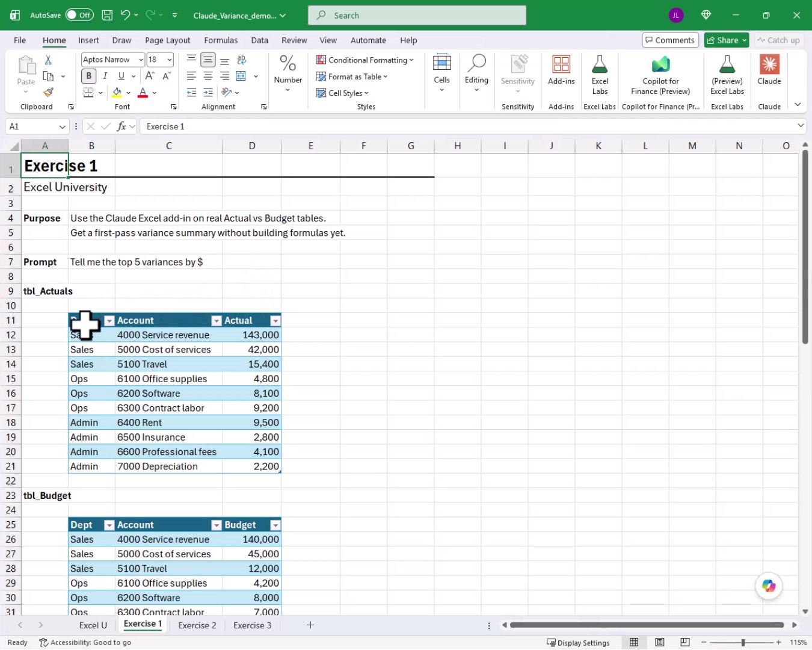Switch to Page Break Preview icon
Screen dimensions: 812x650
(685, 643)
